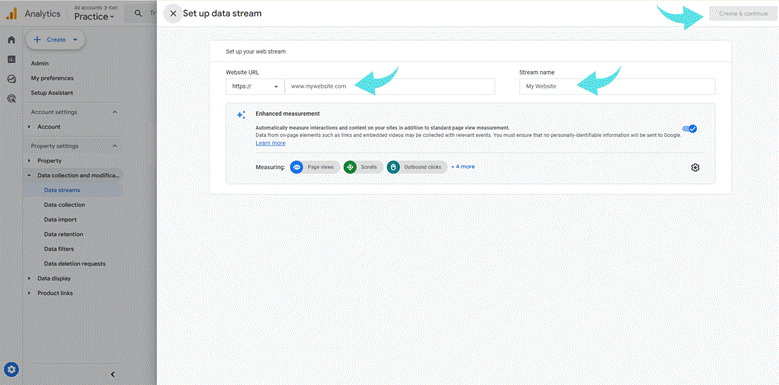Open the Advertising icon in left rail
The height and width of the screenshot is (385, 779).
[11, 99]
